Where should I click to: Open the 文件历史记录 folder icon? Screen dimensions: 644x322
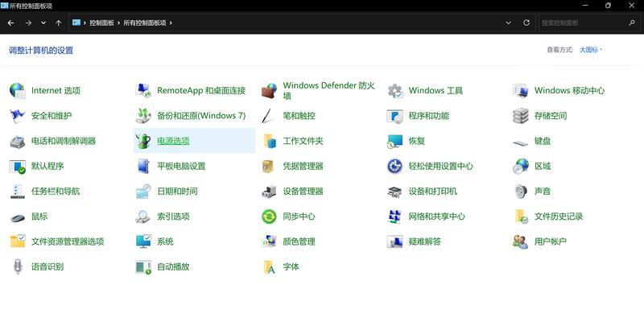(x=521, y=217)
